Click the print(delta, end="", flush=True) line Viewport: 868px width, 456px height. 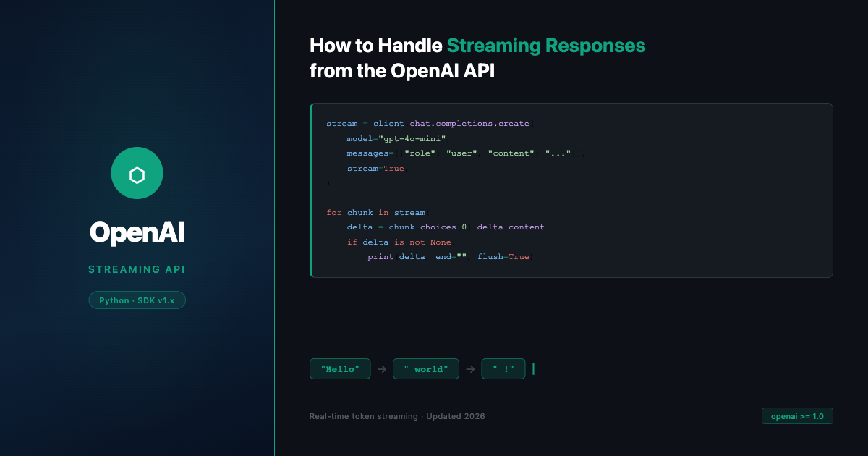point(450,257)
